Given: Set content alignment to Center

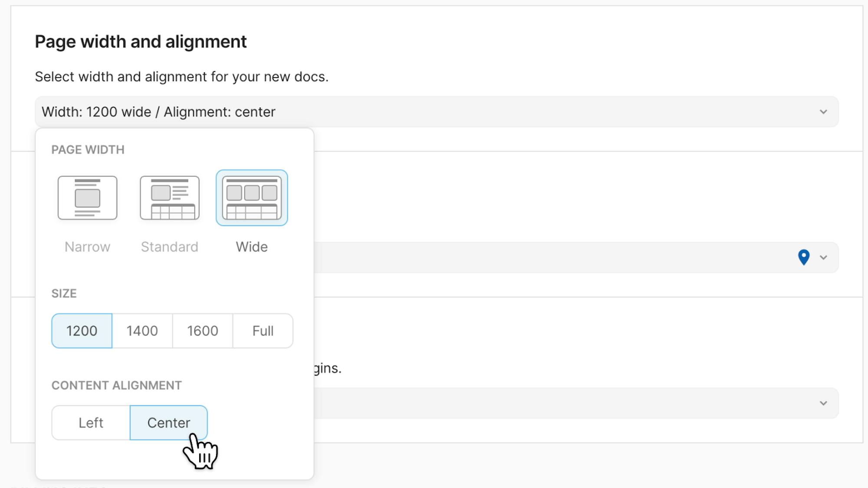Looking at the screenshot, I should (x=168, y=423).
